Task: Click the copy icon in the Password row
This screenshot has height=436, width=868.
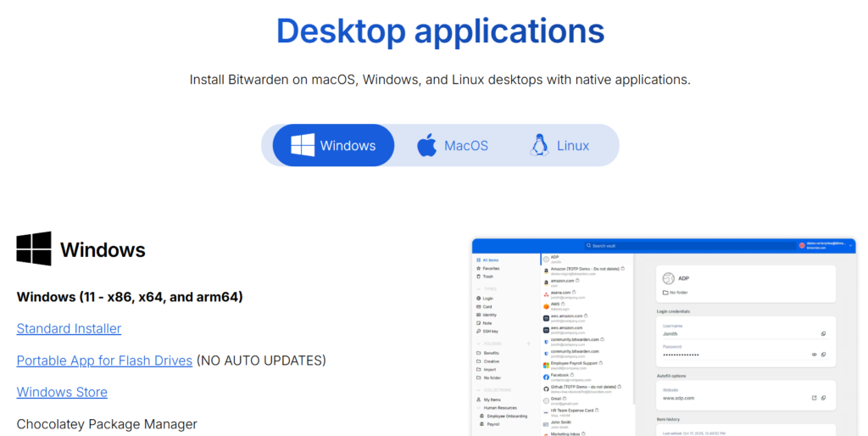Action: [x=823, y=354]
